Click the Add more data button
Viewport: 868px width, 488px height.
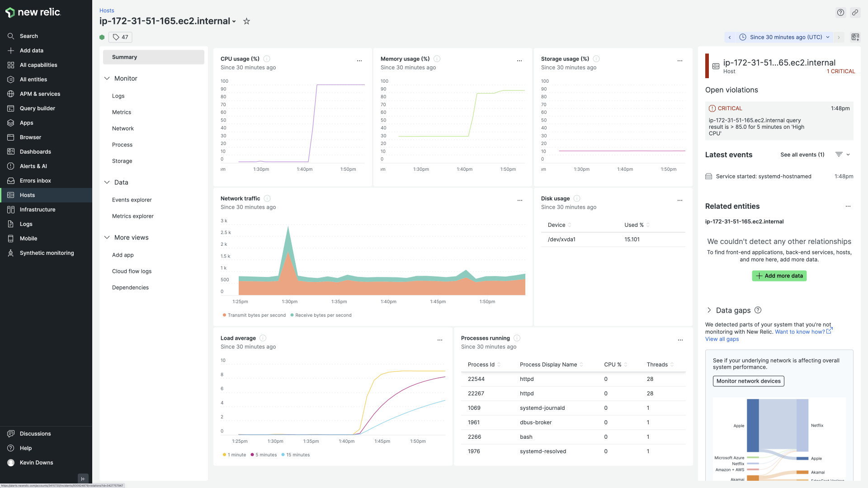tap(778, 276)
